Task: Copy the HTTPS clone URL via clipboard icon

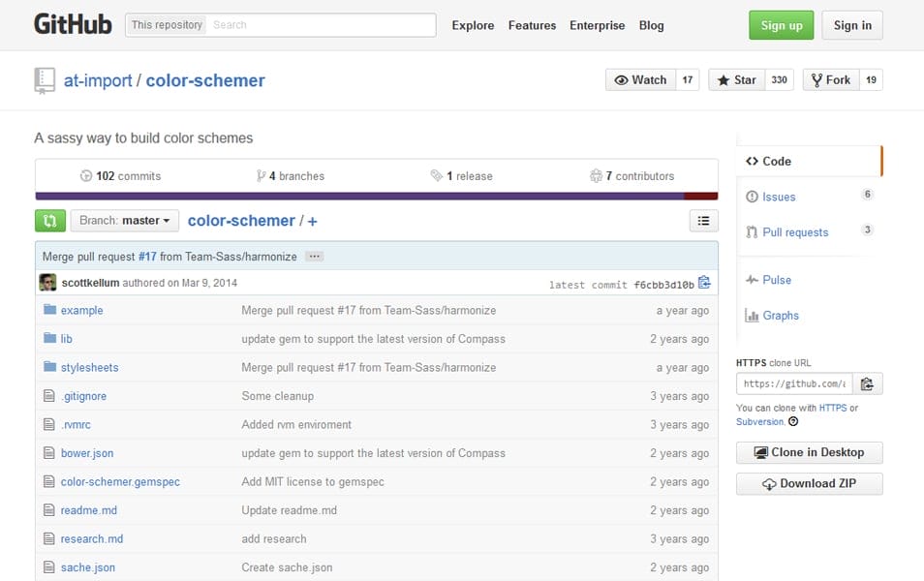Action: tap(867, 383)
